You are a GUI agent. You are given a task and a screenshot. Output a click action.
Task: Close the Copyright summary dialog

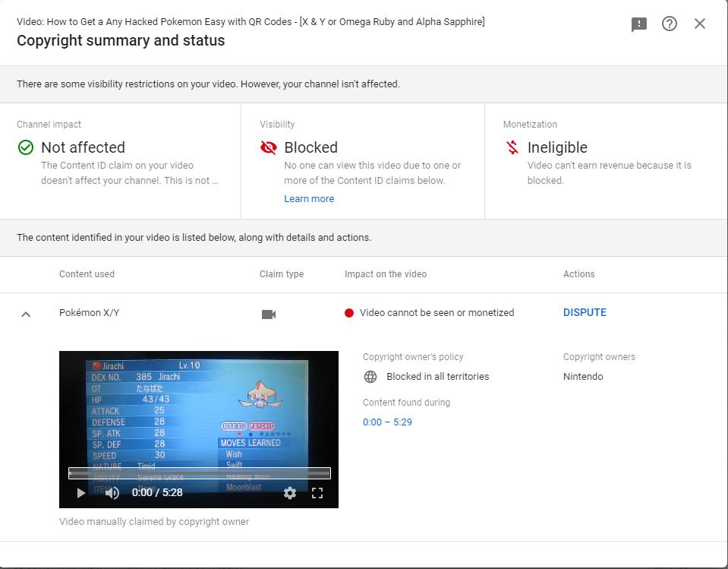pos(700,24)
